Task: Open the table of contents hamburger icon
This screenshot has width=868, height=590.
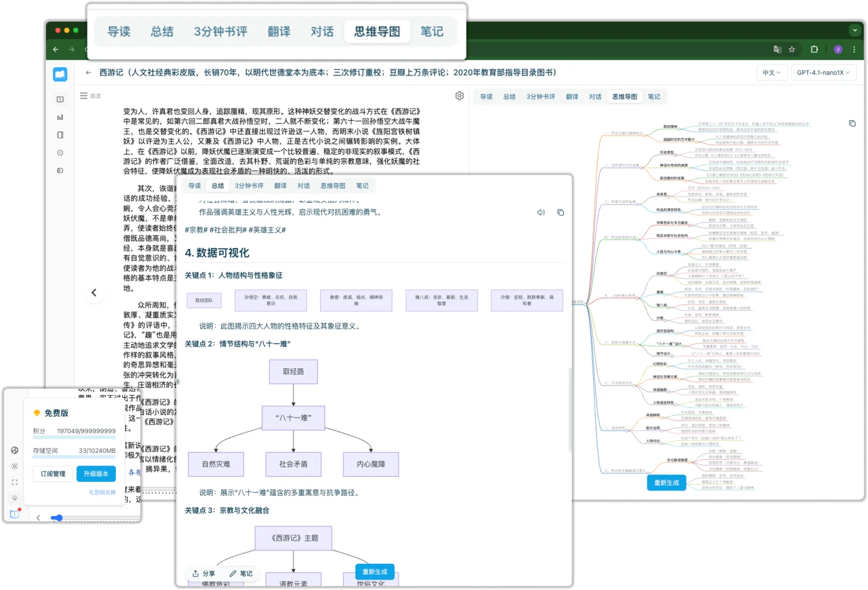Action: click(x=84, y=96)
